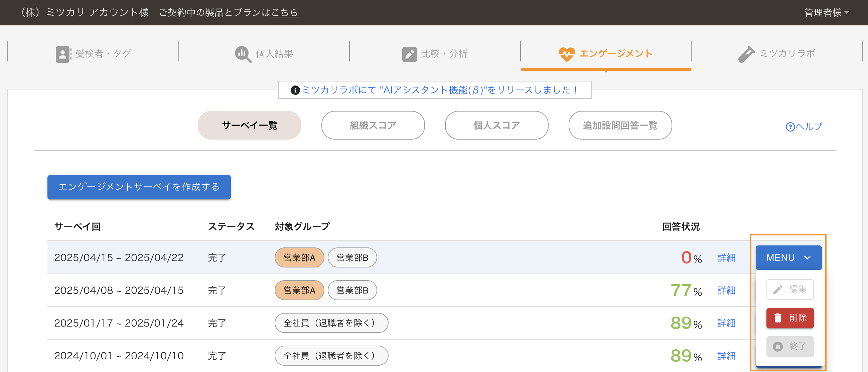Switch to the 組織スコア tab
The height and width of the screenshot is (372, 868).
[373, 125]
